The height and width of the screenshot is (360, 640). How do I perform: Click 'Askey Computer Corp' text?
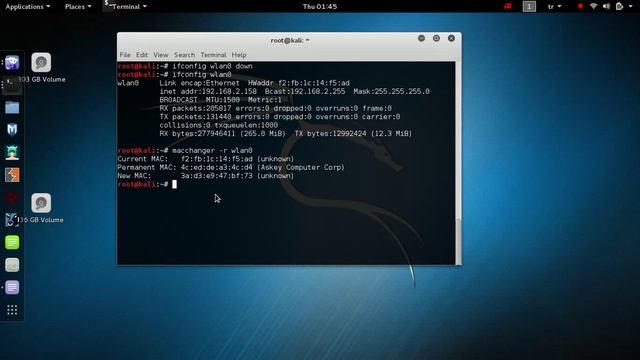click(x=301, y=167)
